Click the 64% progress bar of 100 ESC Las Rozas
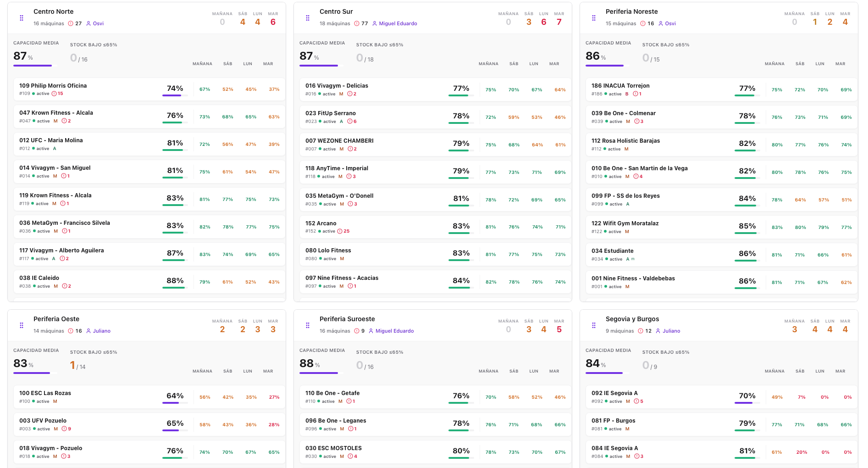 (x=175, y=403)
